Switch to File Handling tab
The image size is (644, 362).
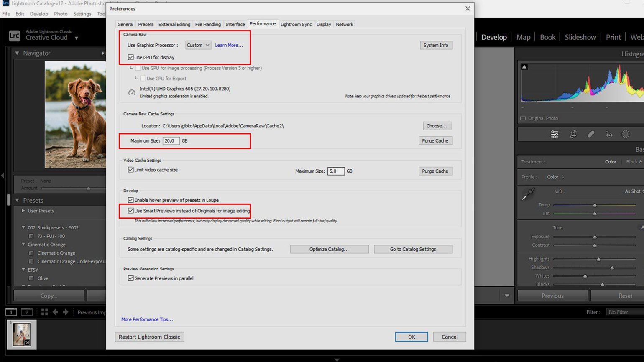click(x=208, y=24)
